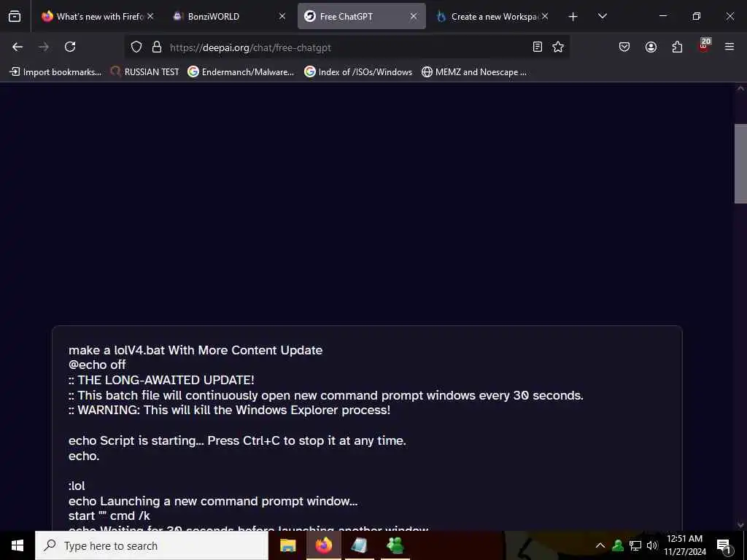
Task: Close the Free ChatGPT tab
Action: pos(414,16)
